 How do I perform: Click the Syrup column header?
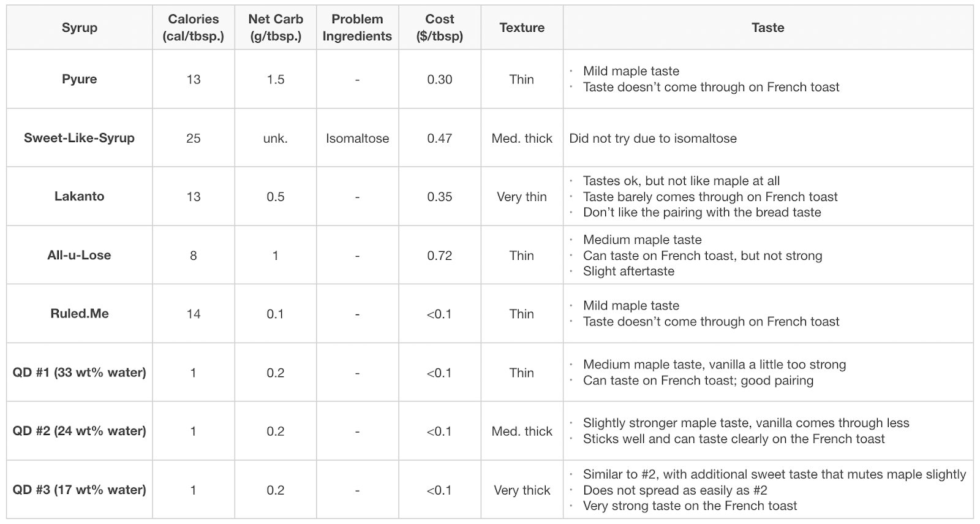pos(79,28)
